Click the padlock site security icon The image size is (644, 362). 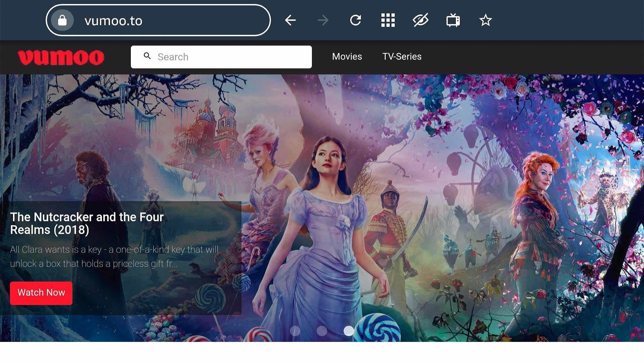point(62,20)
